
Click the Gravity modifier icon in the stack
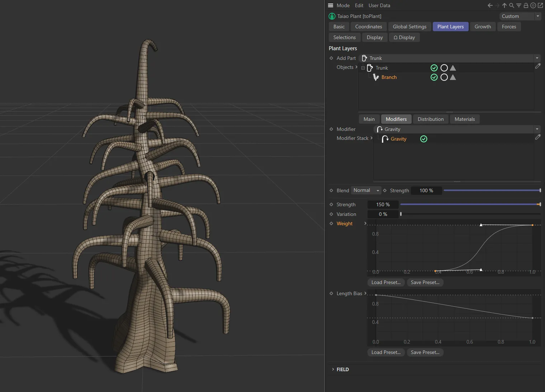384,139
